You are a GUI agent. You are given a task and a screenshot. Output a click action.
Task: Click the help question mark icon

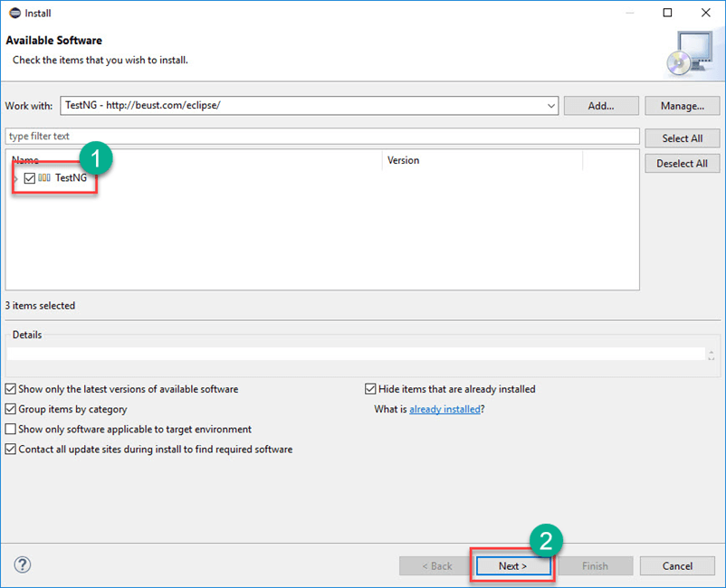click(23, 564)
